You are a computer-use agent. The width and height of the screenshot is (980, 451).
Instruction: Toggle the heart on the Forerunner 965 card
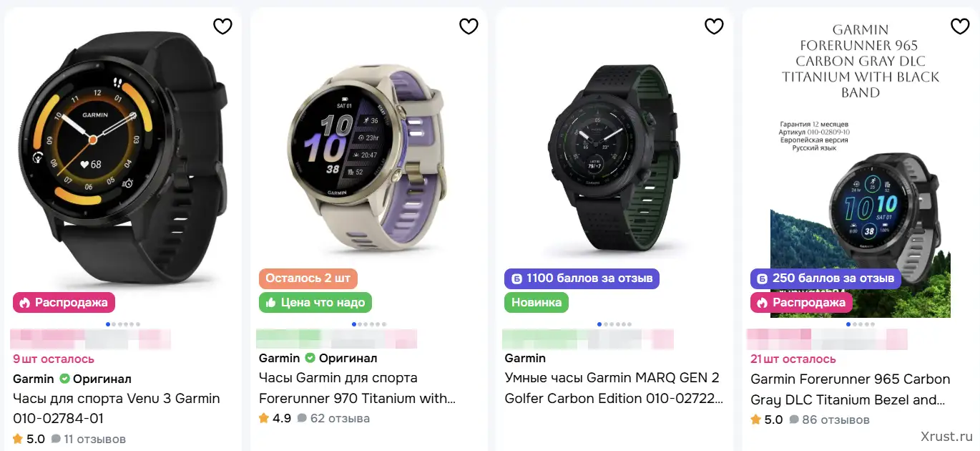(960, 26)
